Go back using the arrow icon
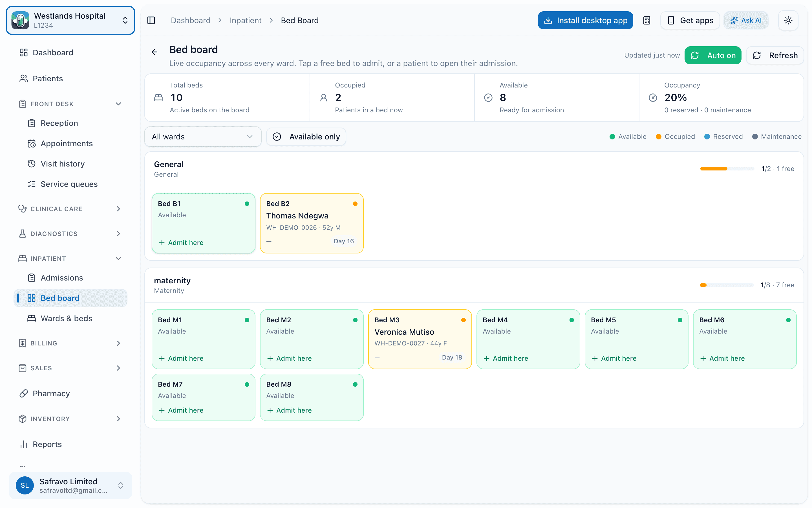The image size is (812, 508). coord(154,52)
